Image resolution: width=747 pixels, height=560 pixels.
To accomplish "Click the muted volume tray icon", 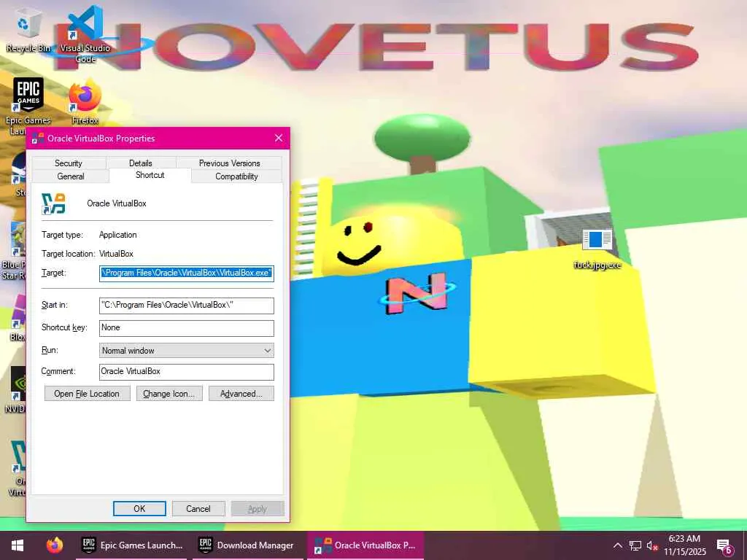I will click(x=652, y=545).
